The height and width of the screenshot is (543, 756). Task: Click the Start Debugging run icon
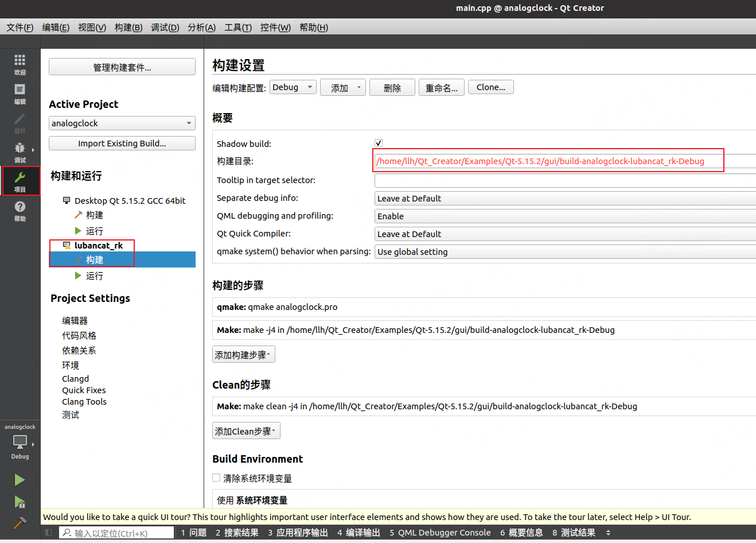tap(20, 502)
